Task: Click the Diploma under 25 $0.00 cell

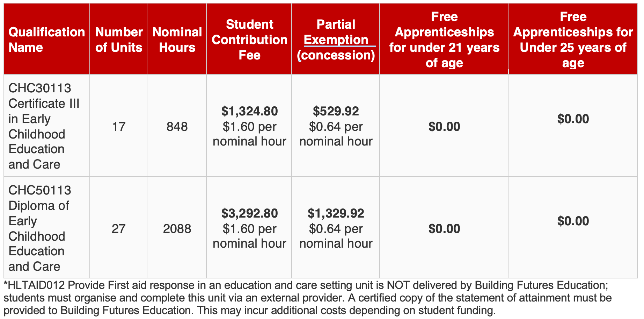Action: 573,228
